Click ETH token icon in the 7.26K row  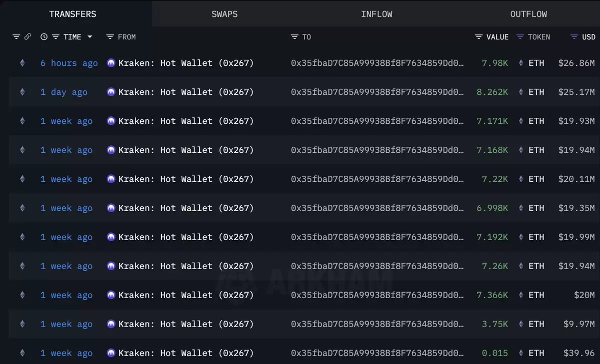[521, 266]
